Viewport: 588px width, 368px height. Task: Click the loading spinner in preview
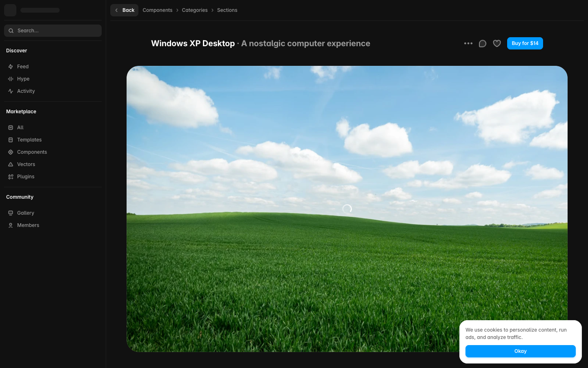click(x=347, y=209)
